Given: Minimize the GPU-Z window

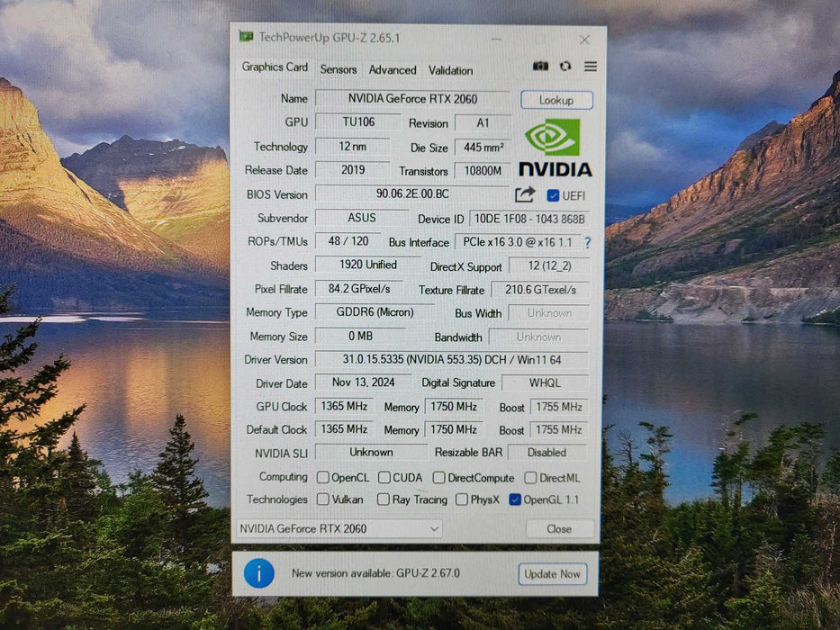Looking at the screenshot, I should click(x=496, y=39).
